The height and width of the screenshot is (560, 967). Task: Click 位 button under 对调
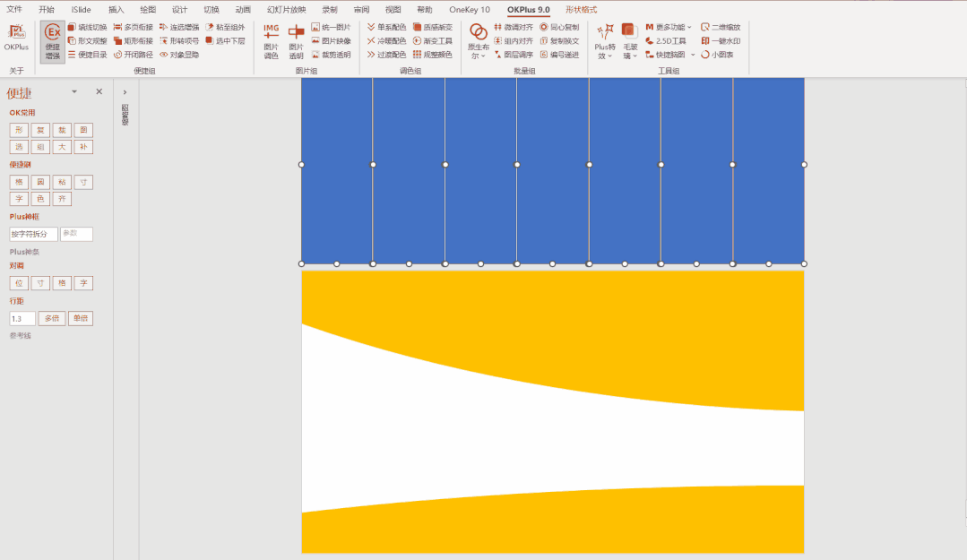(x=19, y=283)
